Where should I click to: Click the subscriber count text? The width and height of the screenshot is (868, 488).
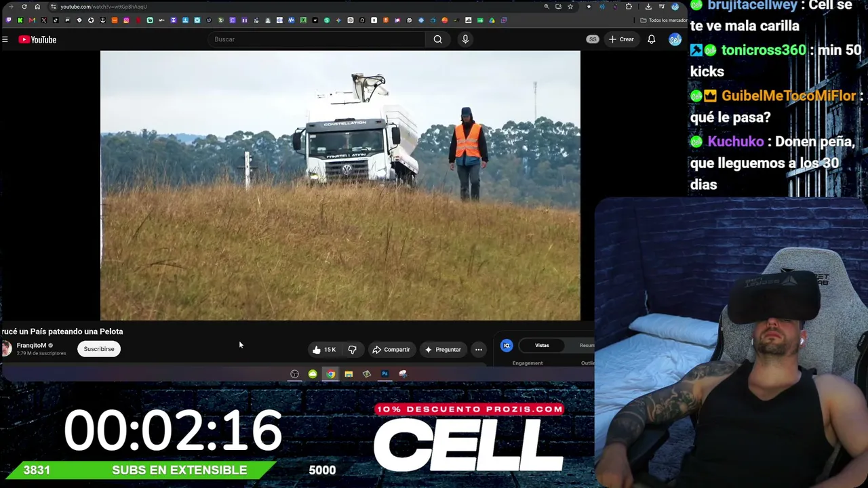41,353
